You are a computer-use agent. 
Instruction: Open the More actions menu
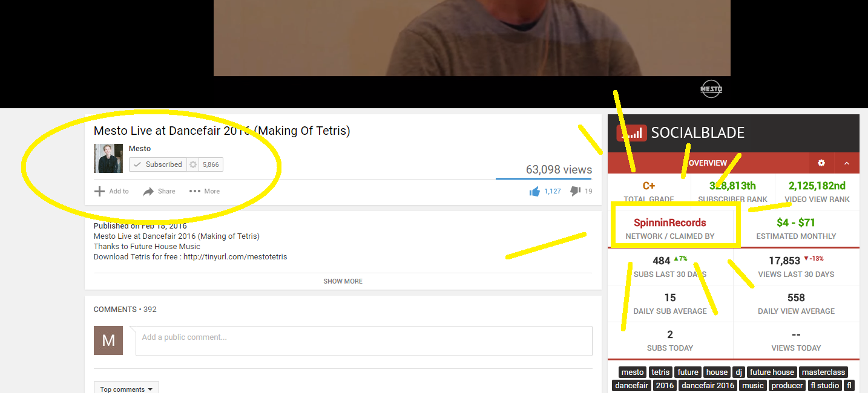(205, 191)
